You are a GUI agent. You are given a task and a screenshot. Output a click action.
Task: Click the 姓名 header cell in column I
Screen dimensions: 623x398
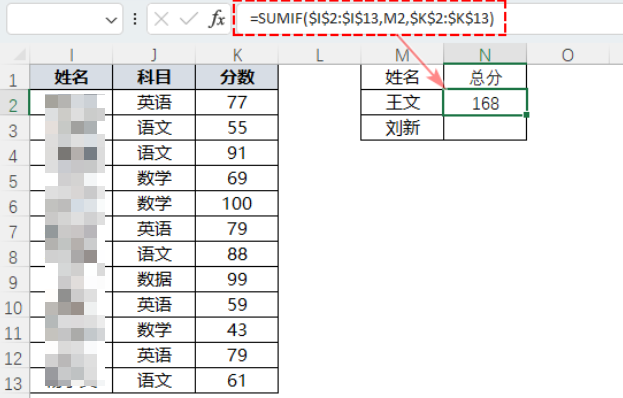71,77
